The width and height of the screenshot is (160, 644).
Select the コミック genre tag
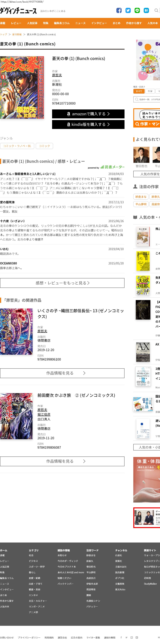tap(44, 146)
